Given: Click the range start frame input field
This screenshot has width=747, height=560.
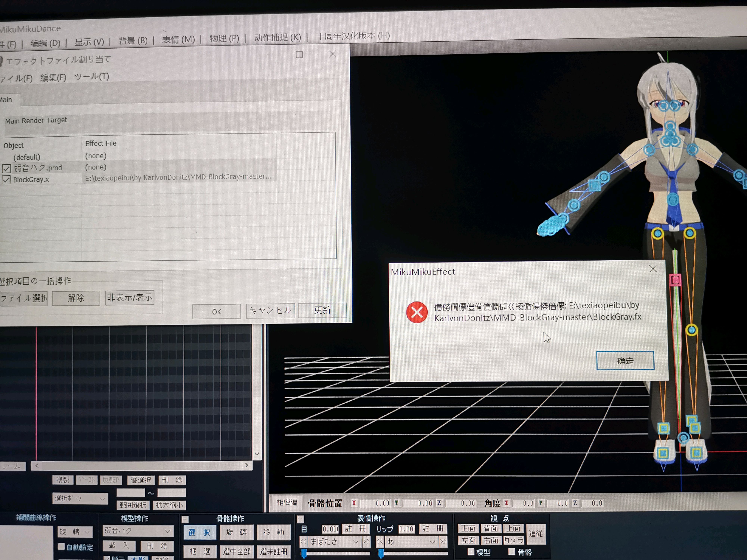Looking at the screenshot, I should [130, 493].
